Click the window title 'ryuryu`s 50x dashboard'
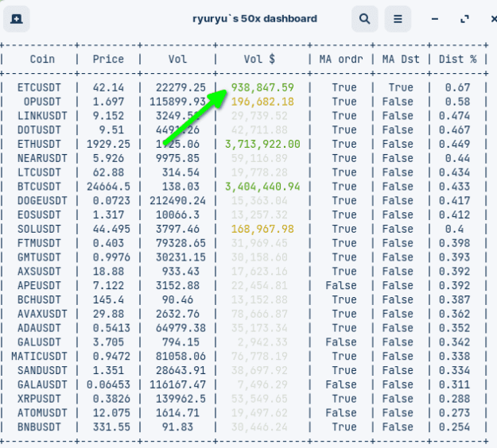497x448 pixels. coord(254,19)
